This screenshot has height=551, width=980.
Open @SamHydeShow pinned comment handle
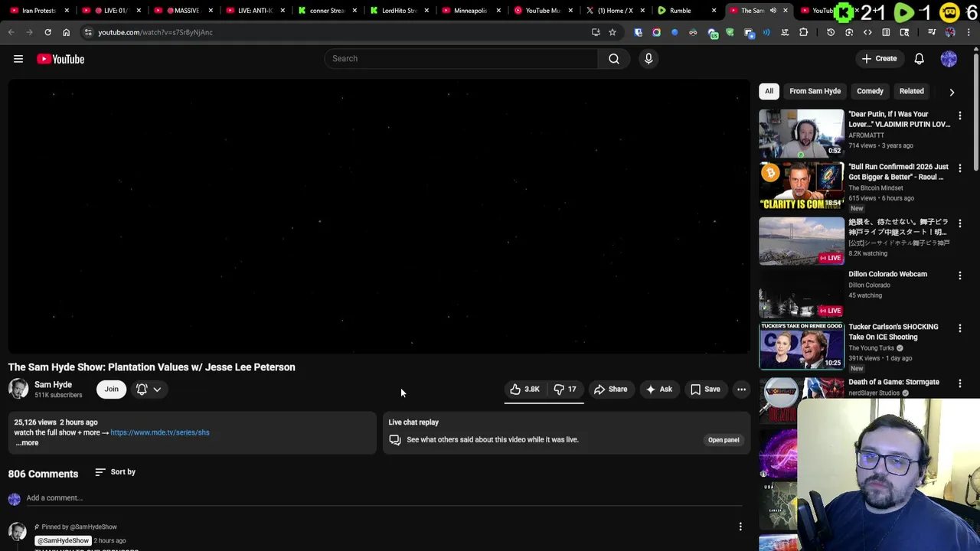pyautogui.click(x=64, y=540)
